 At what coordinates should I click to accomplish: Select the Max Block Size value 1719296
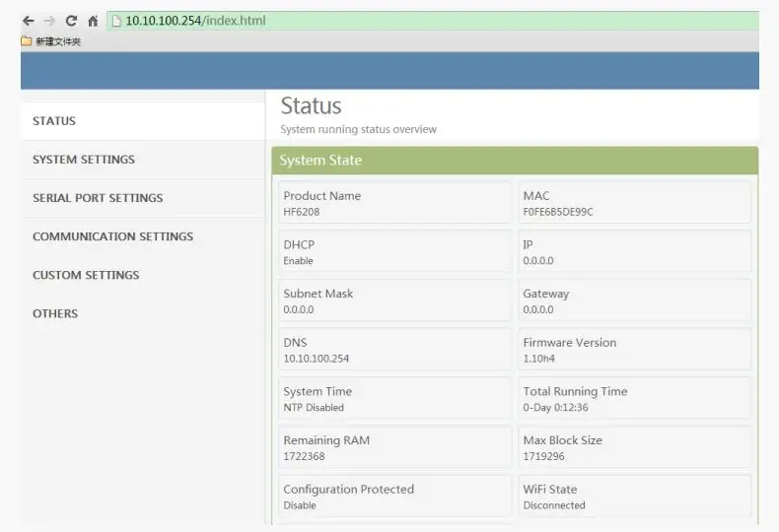click(x=543, y=456)
